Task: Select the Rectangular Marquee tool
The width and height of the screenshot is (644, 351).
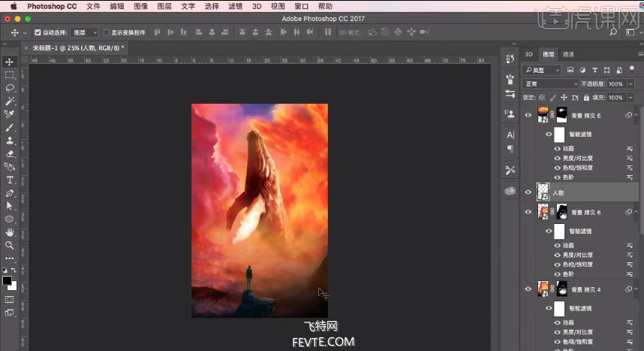Action: [x=10, y=75]
